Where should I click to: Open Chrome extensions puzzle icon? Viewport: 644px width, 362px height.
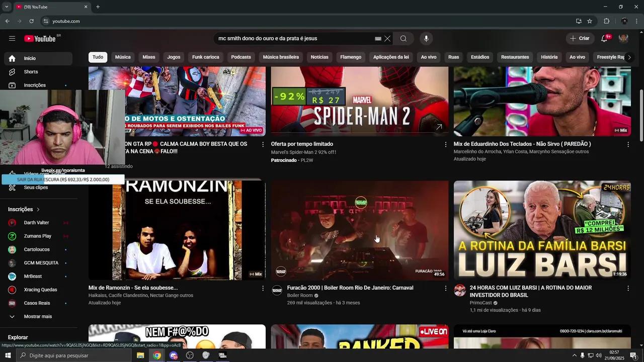click(606, 21)
